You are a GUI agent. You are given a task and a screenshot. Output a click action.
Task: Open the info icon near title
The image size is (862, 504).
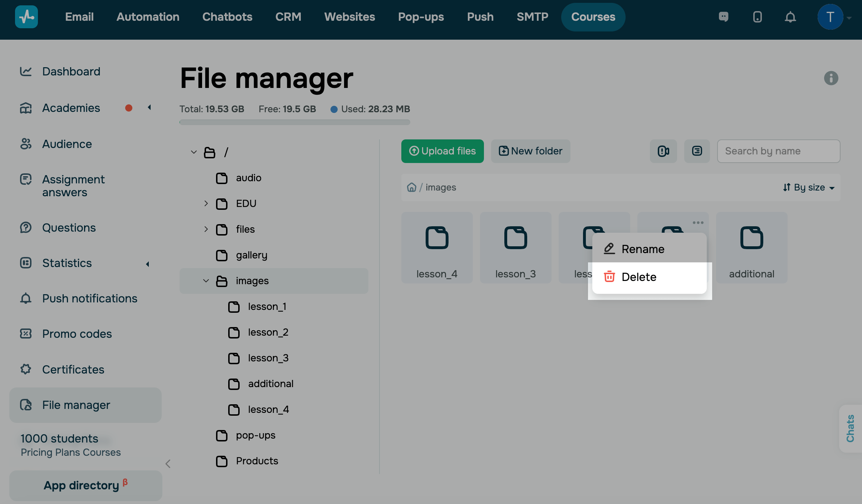pyautogui.click(x=831, y=78)
